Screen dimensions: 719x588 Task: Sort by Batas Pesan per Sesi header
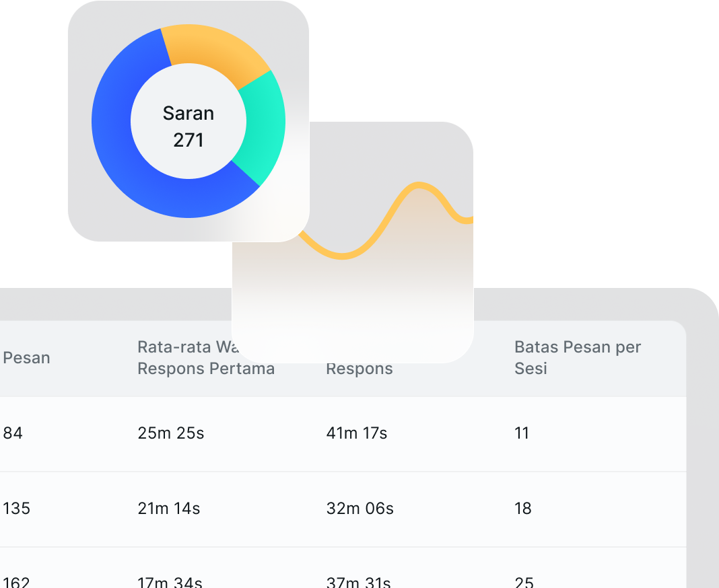[577, 358]
